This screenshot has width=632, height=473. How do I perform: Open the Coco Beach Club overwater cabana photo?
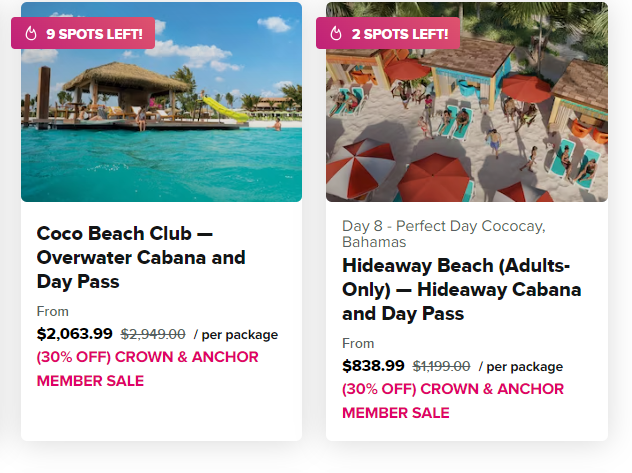click(161, 102)
